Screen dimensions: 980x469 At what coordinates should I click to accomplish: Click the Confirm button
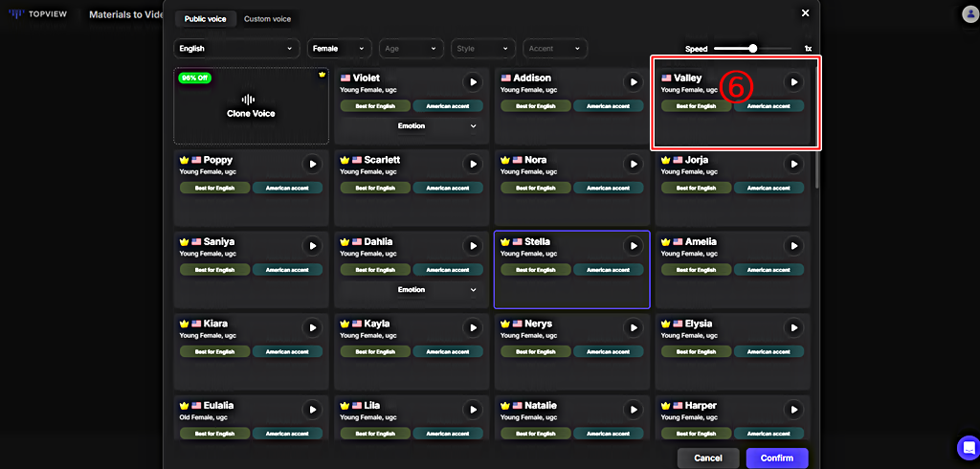777,458
